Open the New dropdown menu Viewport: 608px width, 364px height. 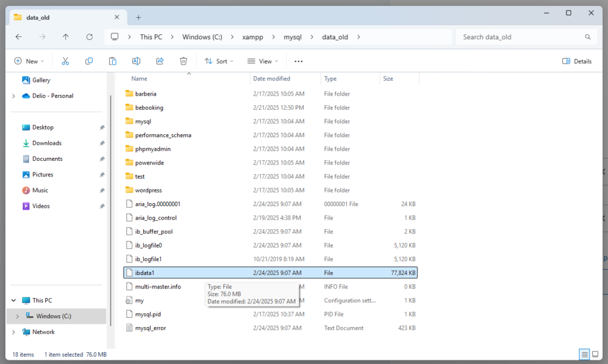point(29,61)
